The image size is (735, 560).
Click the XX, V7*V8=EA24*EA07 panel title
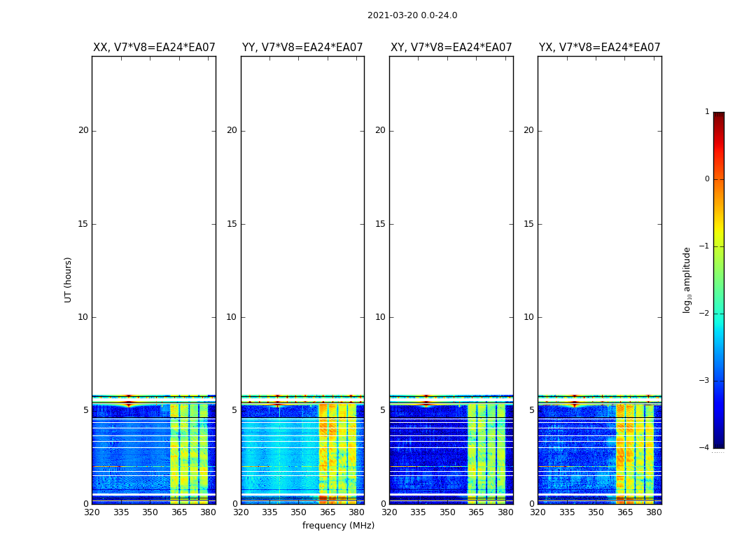click(154, 48)
